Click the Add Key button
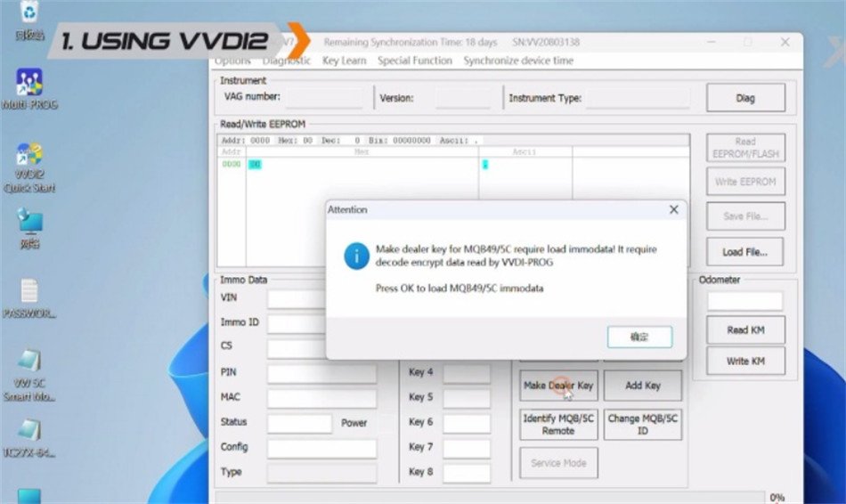 642,386
